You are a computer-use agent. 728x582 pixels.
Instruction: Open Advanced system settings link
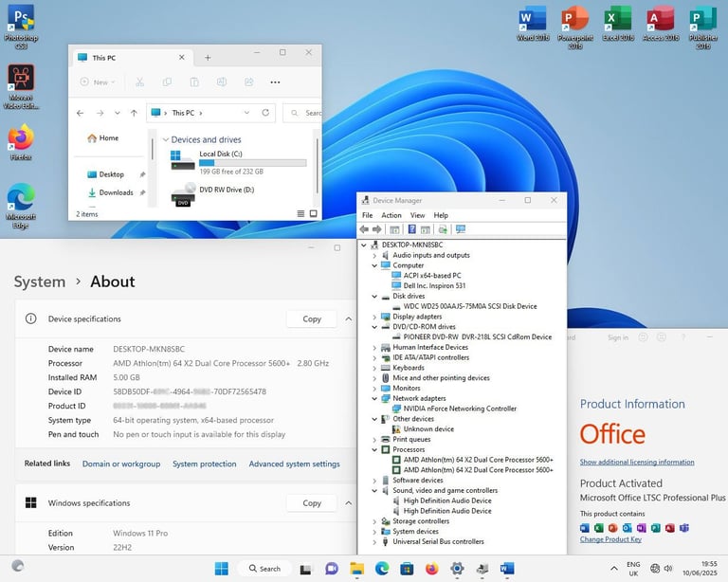pyautogui.click(x=295, y=464)
